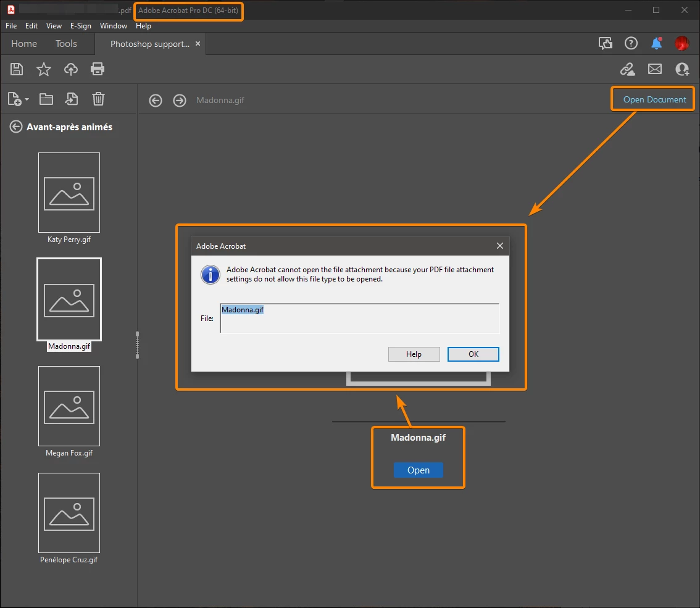Delete selected portfolio file trash icon
The height and width of the screenshot is (608, 700).
[98, 99]
